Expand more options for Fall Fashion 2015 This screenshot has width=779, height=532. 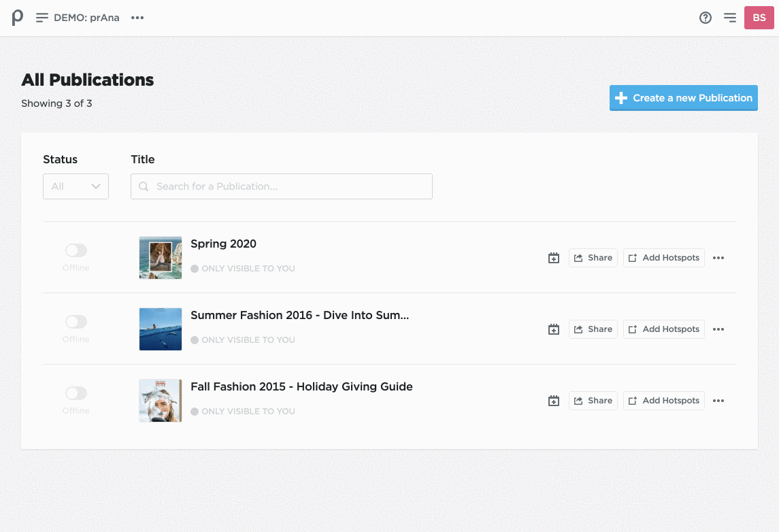tap(718, 401)
